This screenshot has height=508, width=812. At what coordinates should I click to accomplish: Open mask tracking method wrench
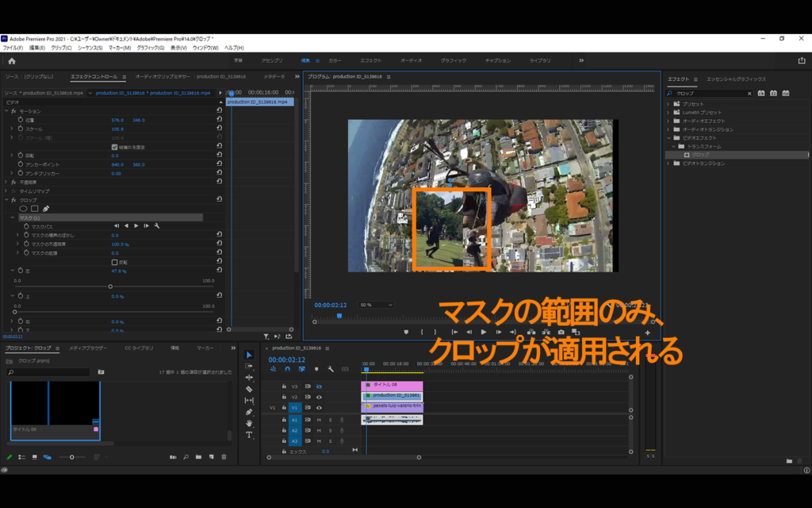click(157, 226)
